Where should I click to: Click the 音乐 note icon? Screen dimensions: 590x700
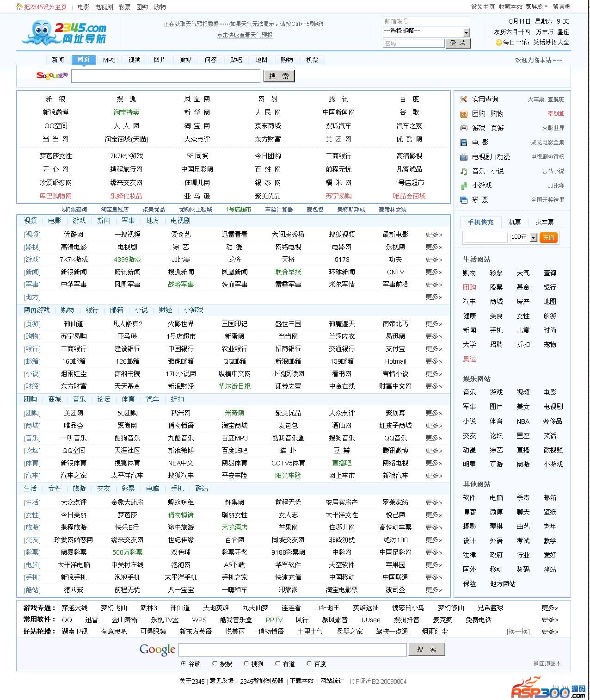[x=463, y=171]
